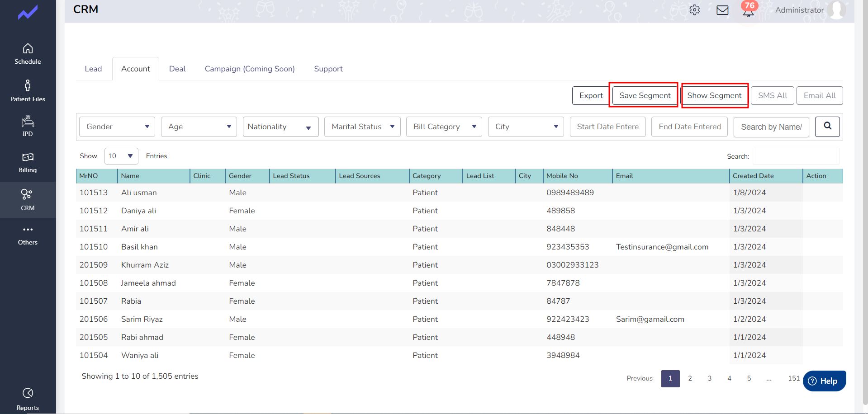Click the Administrator avatar
The image size is (868, 414).
[837, 10]
